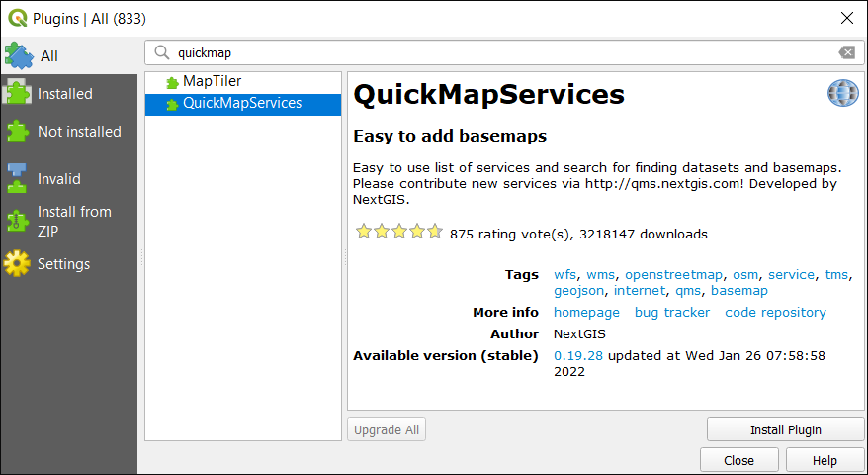Click the geojson tag link

coord(578,290)
